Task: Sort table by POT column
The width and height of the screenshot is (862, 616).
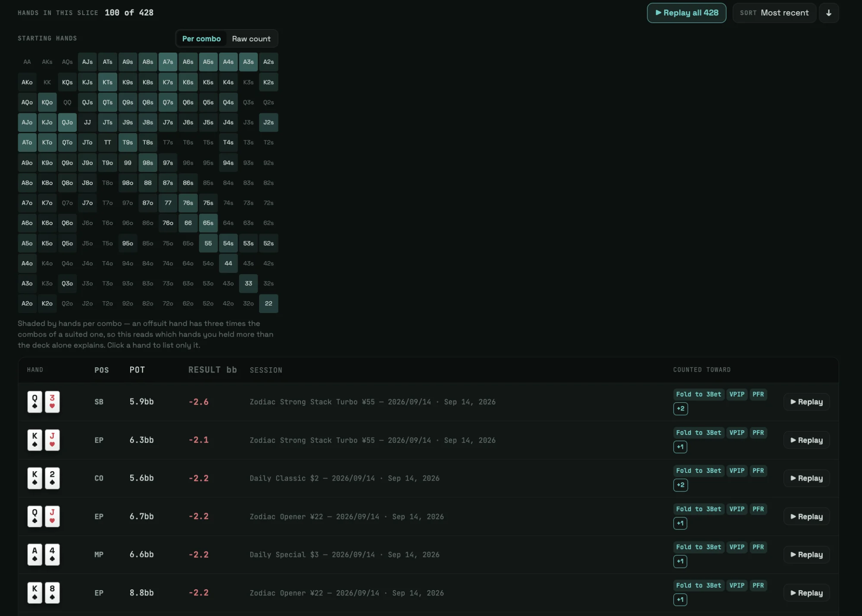Action: pos(137,370)
